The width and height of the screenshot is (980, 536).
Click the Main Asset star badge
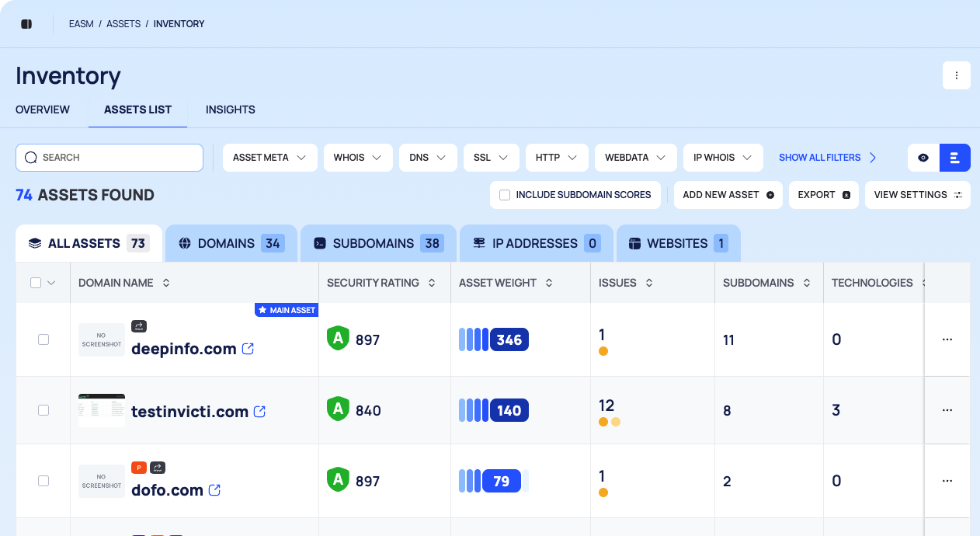click(287, 310)
